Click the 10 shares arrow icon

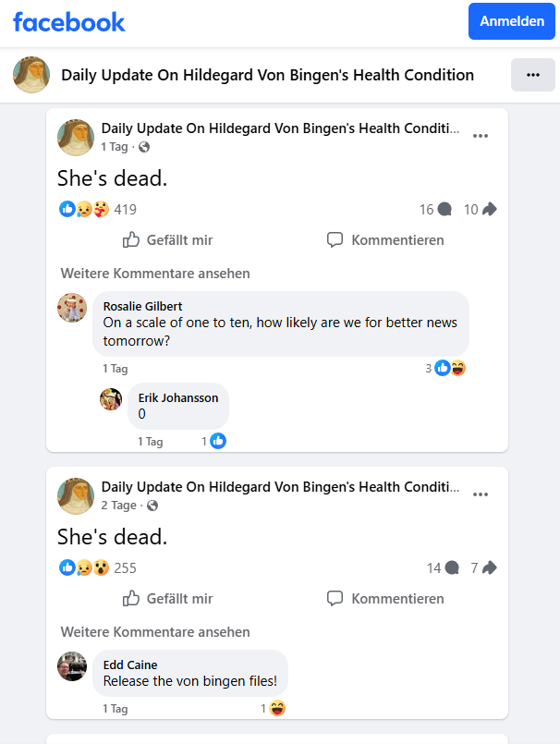(489, 209)
